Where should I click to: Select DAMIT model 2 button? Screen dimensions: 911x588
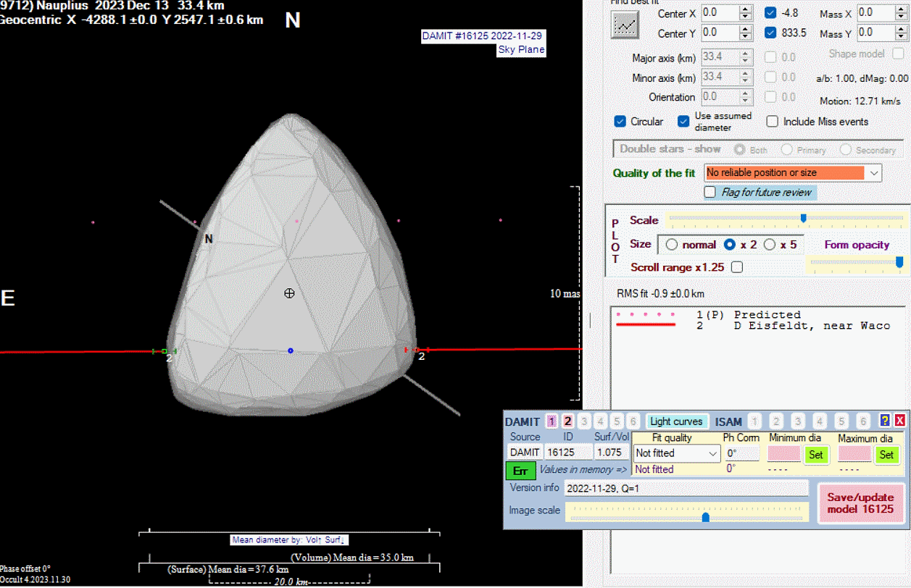point(568,421)
